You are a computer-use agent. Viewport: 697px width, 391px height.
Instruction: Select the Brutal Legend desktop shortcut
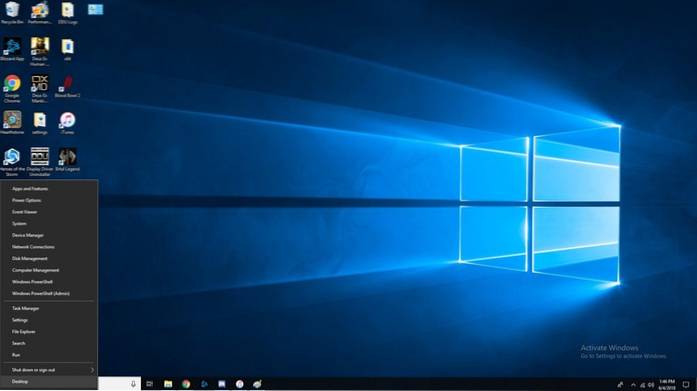click(x=68, y=160)
